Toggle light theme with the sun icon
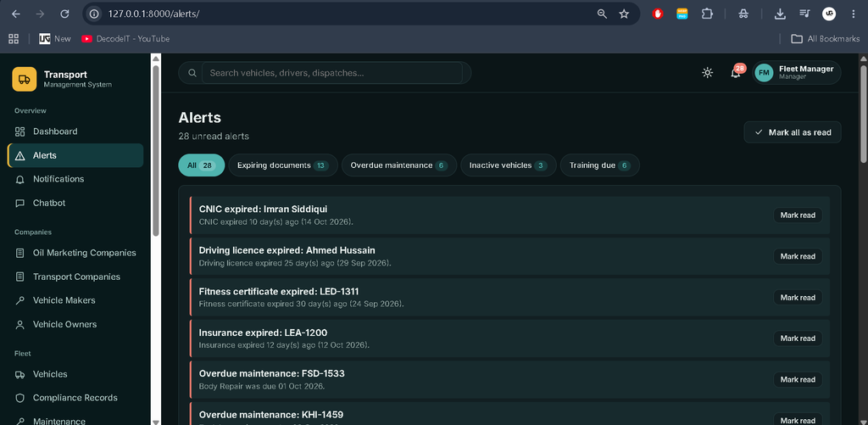 (x=708, y=73)
